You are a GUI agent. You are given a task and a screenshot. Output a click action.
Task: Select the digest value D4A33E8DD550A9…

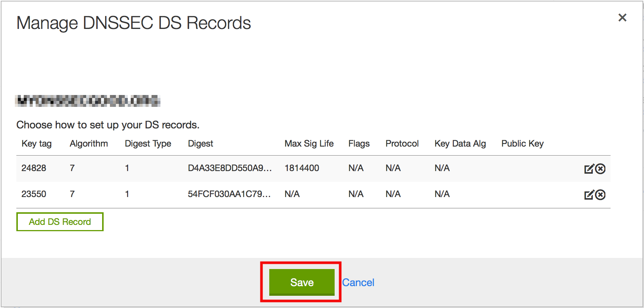click(230, 168)
